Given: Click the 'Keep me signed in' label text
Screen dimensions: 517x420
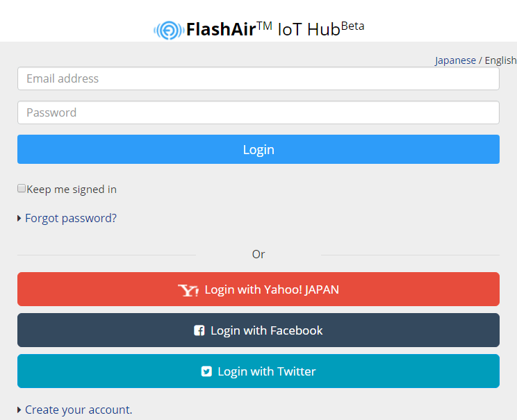Looking at the screenshot, I should pos(72,190).
